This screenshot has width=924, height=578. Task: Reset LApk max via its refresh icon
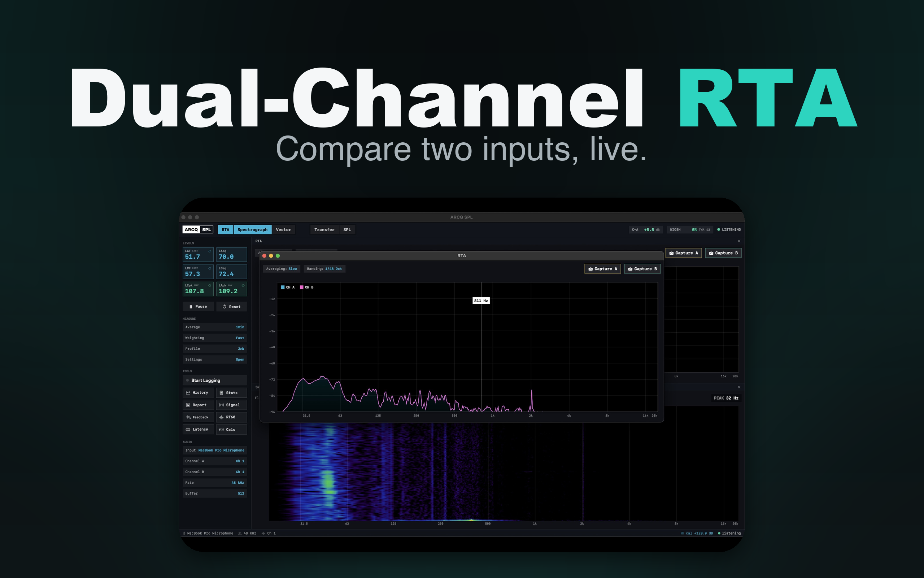click(243, 285)
